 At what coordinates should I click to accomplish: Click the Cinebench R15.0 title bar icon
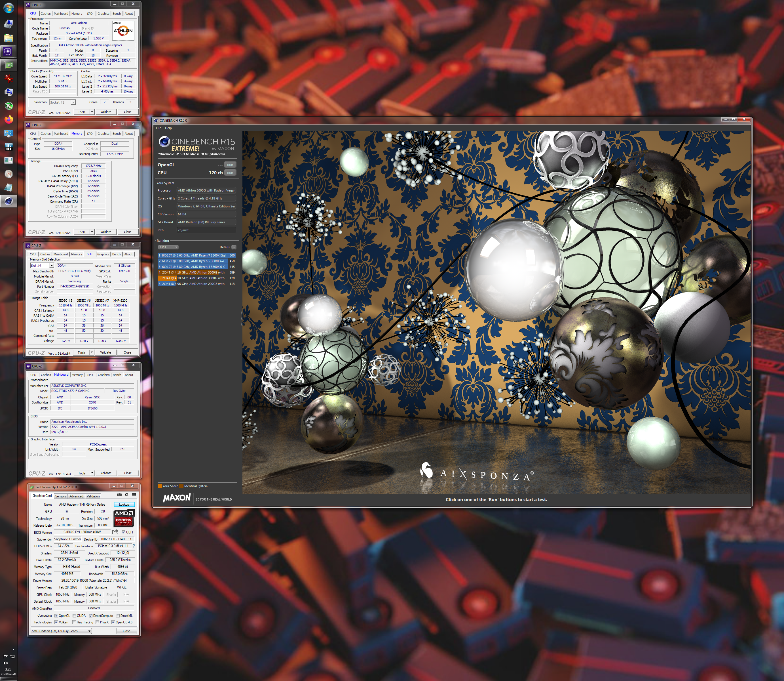tap(156, 121)
